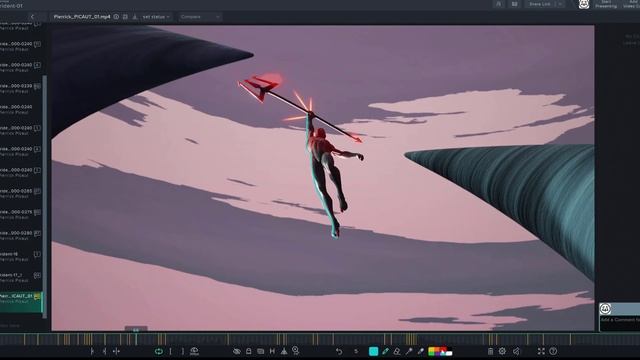Select the 000-0239 review item in list
Screen dimensions: 640x360
[x=21, y=89]
